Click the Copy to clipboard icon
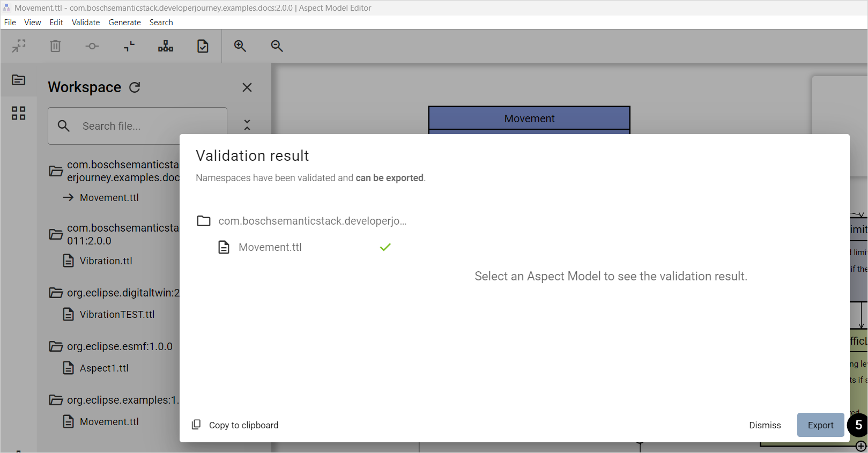This screenshot has width=868, height=453. pos(196,425)
